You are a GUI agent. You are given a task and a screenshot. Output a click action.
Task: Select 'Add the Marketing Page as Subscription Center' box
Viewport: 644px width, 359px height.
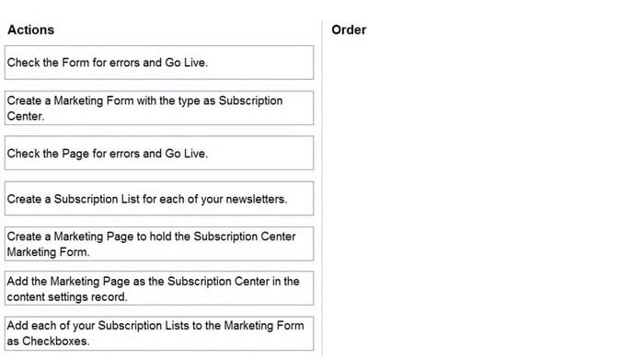point(159,288)
